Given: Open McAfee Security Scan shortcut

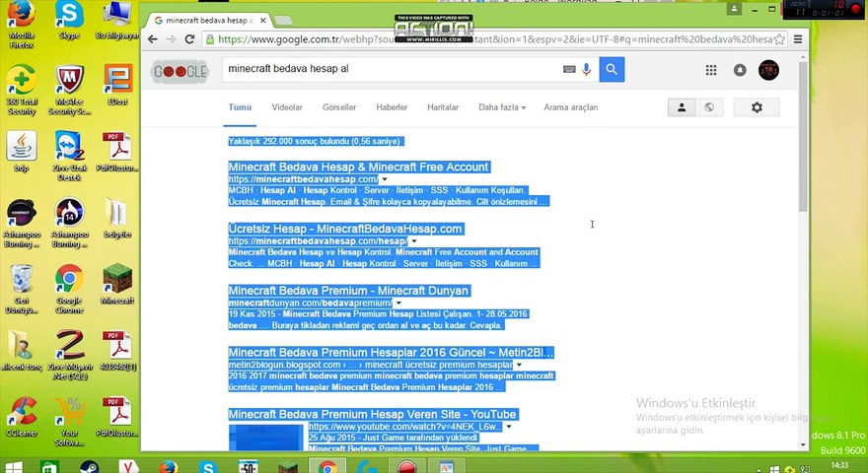Looking at the screenshot, I should pos(69,91).
